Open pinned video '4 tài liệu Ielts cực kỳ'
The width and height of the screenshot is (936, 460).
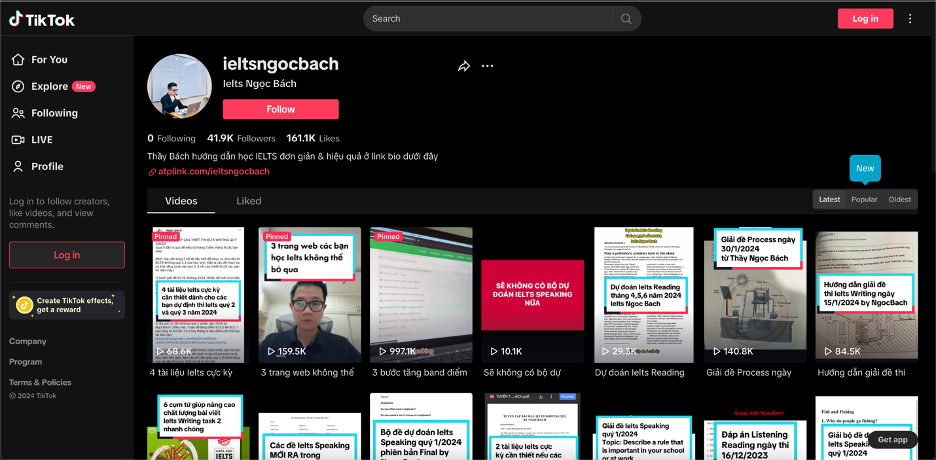[x=196, y=295]
